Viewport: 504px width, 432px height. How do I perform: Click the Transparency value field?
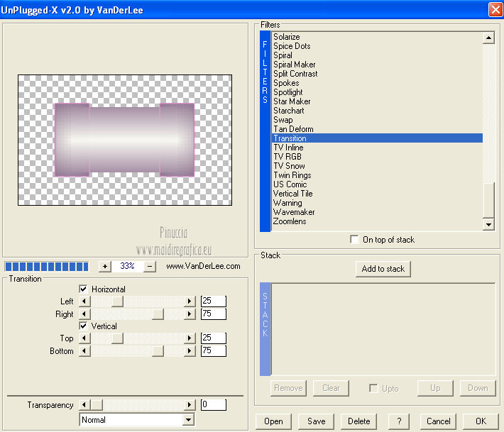pyautogui.click(x=214, y=405)
